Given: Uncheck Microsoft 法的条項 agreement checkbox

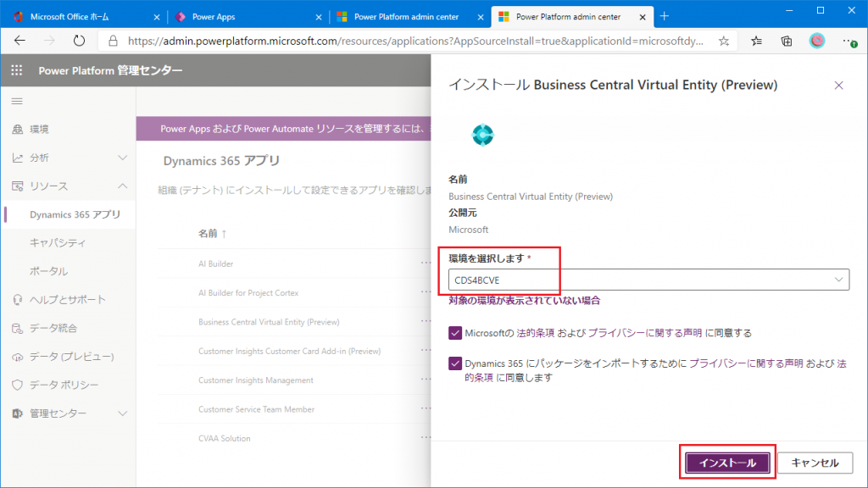Looking at the screenshot, I should tap(455, 332).
